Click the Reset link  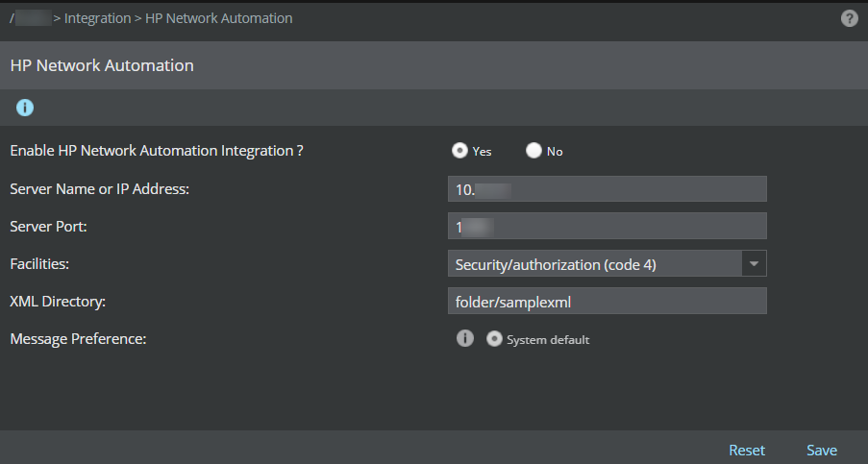coord(747,451)
